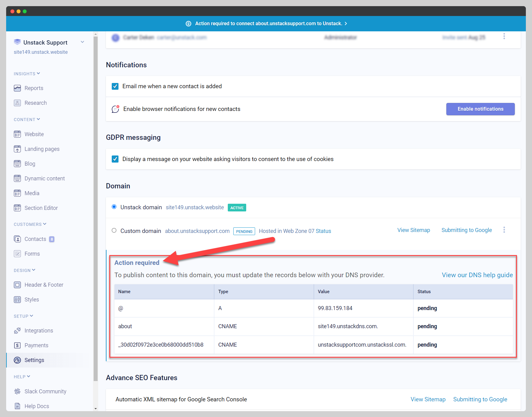
Task: Open Payments using its dollar icon
Action: coord(17,345)
